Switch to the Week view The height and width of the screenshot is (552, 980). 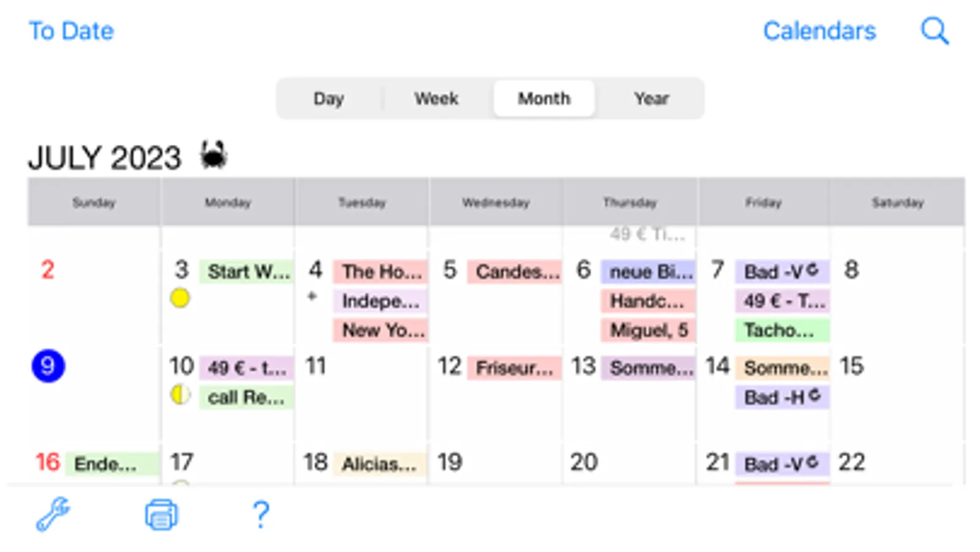point(436,98)
